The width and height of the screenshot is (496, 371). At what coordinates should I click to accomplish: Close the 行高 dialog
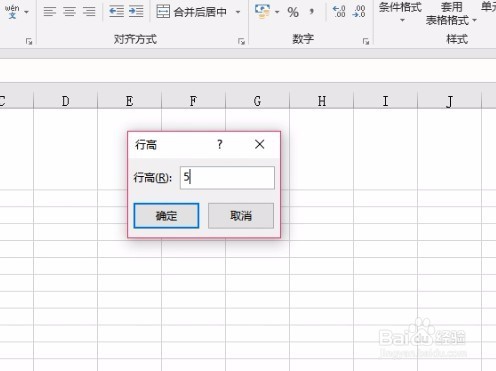click(x=260, y=144)
